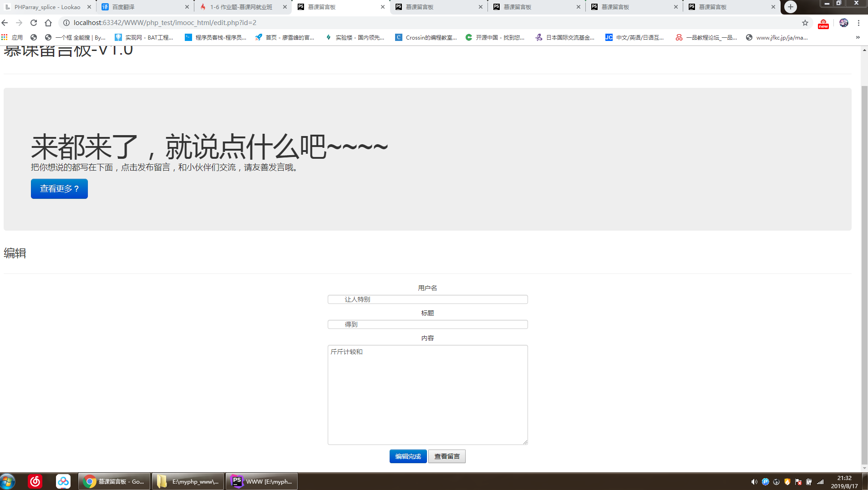Expand the bookmarks overflow chevron
This screenshot has height=490, width=868.
(858, 37)
